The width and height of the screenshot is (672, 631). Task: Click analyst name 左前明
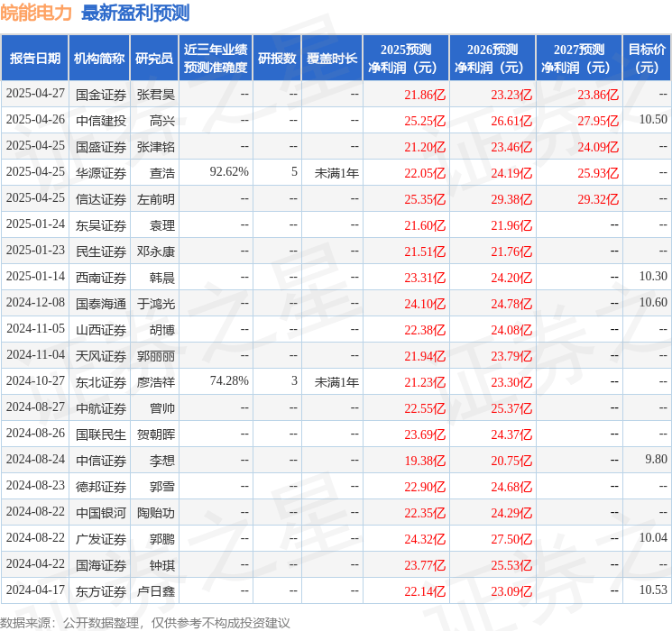pyautogui.click(x=155, y=199)
